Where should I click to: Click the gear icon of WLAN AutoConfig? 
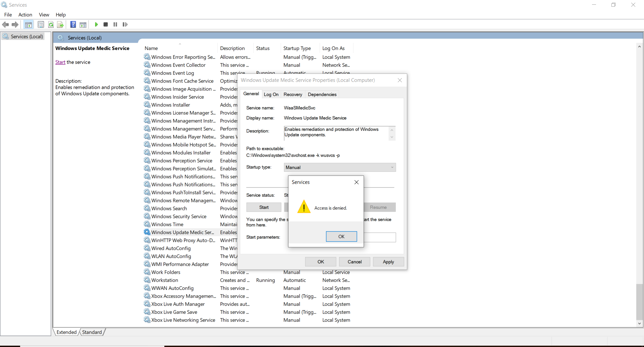click(147, 256)
